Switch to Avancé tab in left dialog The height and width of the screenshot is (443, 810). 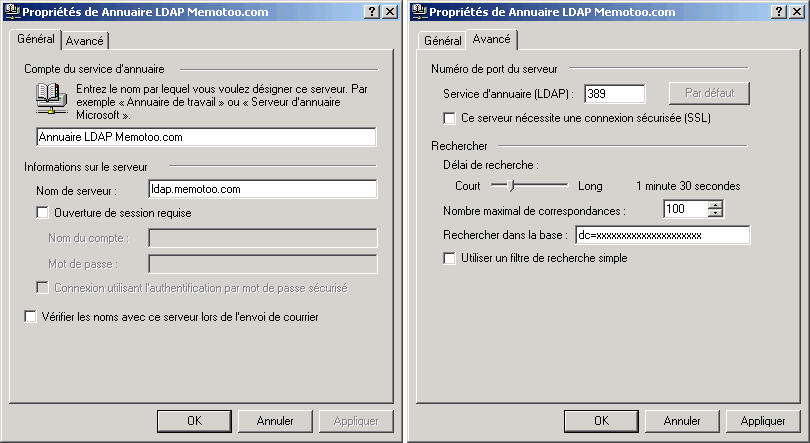[x=85, y=41]
